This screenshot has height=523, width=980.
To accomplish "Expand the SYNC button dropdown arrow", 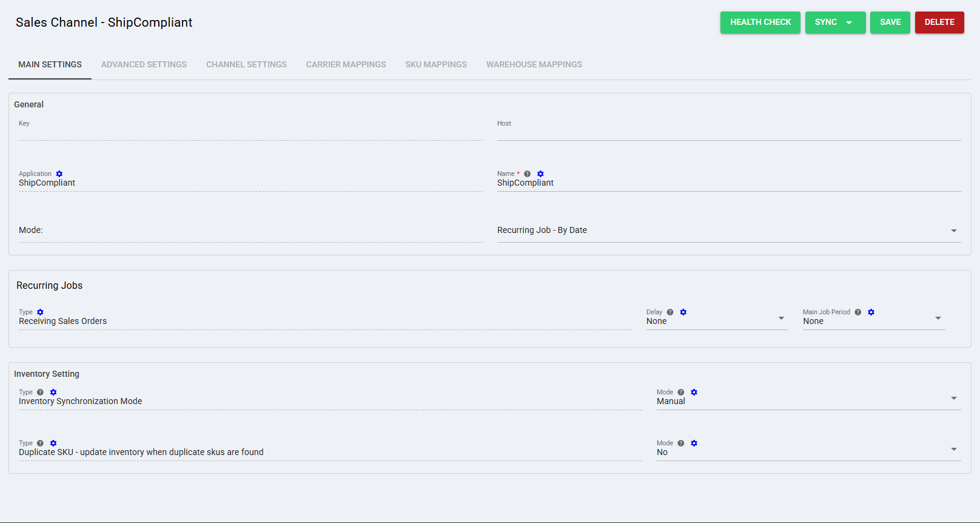I will tap(849, 22).
